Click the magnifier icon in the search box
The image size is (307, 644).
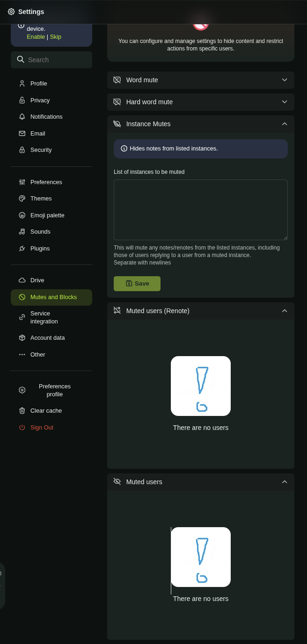click(21, 59)
